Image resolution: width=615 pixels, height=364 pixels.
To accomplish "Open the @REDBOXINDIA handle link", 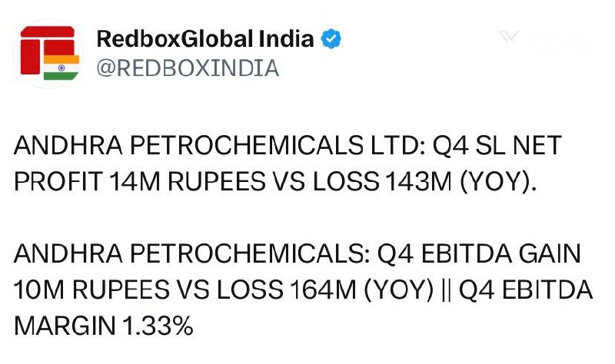I will [x=188, y=68].
